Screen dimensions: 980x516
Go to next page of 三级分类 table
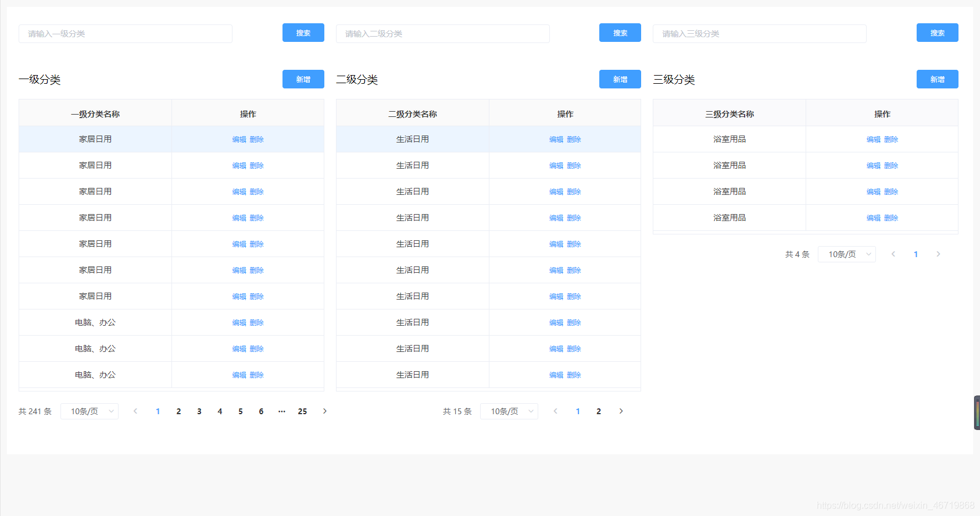click(938, 254)
